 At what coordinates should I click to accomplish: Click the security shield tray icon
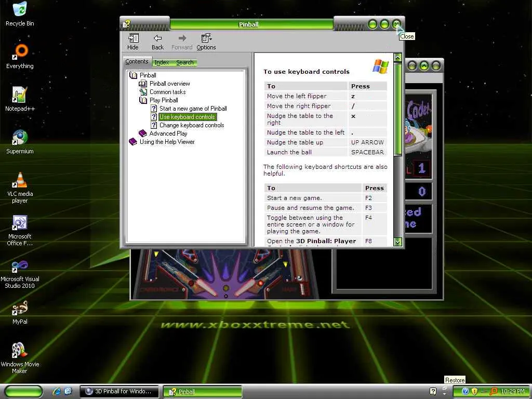point(474,391)
